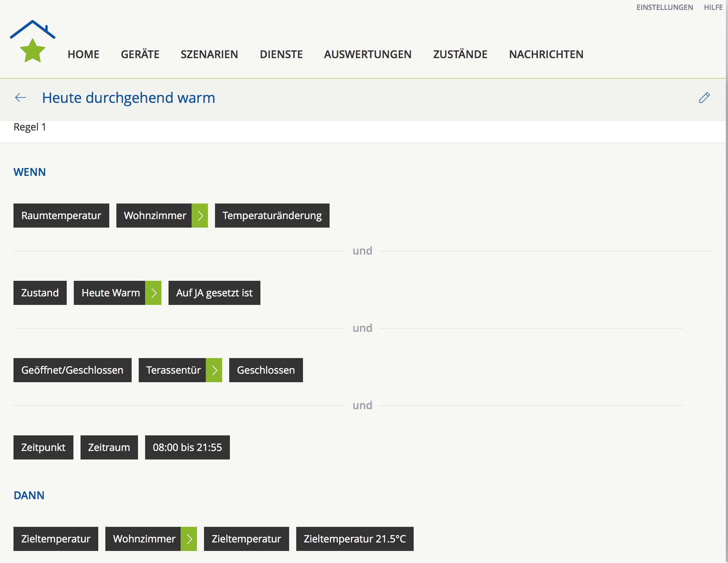728x563 pixels.
Task: Expand green chevron beside first Wohnzimmer condition
Action: click(x=200, y=216)
